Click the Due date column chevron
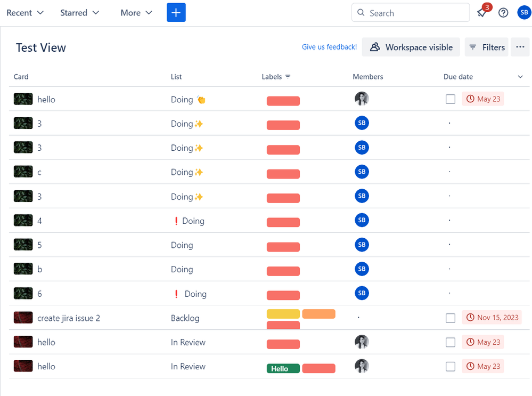This screenshot has width=532, height=396. point(520,77)
